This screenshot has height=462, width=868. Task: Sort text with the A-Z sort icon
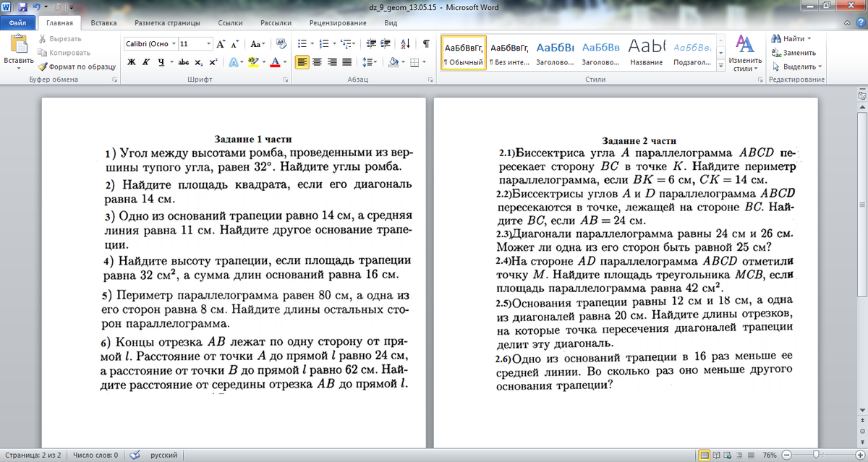coord(404,43)
